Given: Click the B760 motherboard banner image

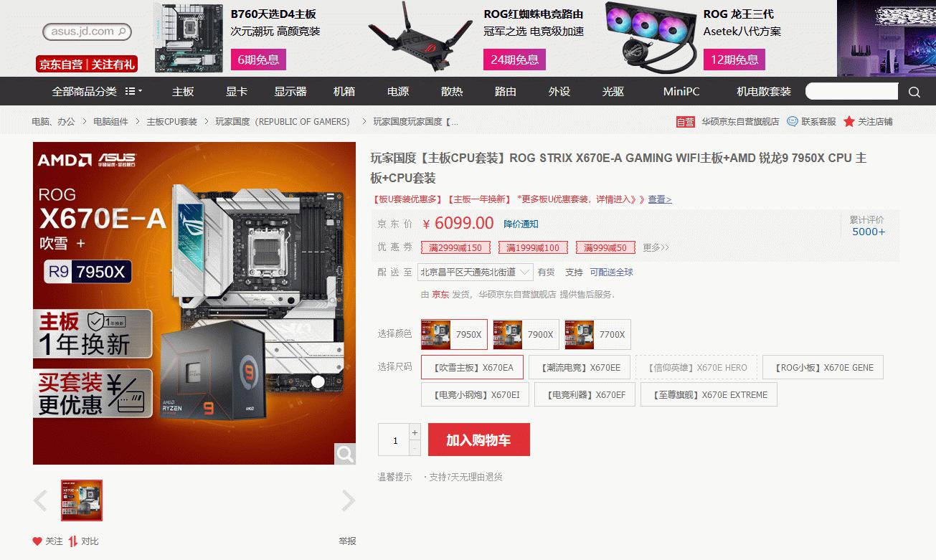Looking at the screenshot, I should pos(190,37).
